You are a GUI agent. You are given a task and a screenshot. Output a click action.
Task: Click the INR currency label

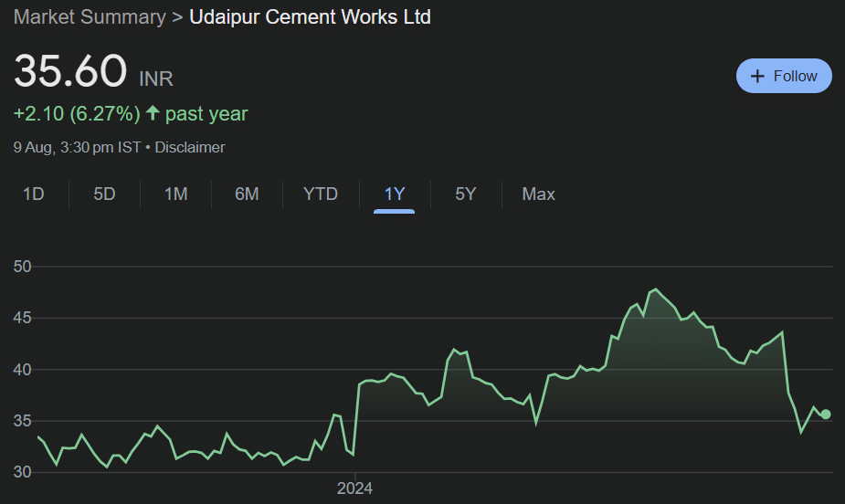(156, 79)
